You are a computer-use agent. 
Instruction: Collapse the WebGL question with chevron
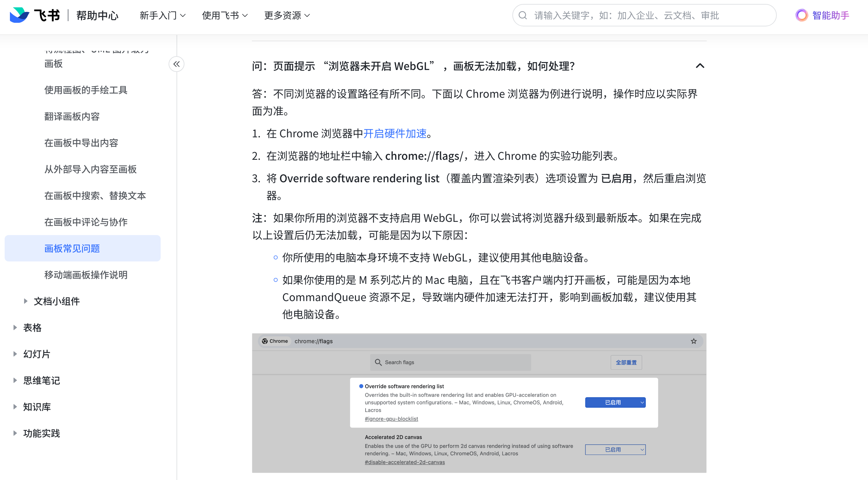700,66
